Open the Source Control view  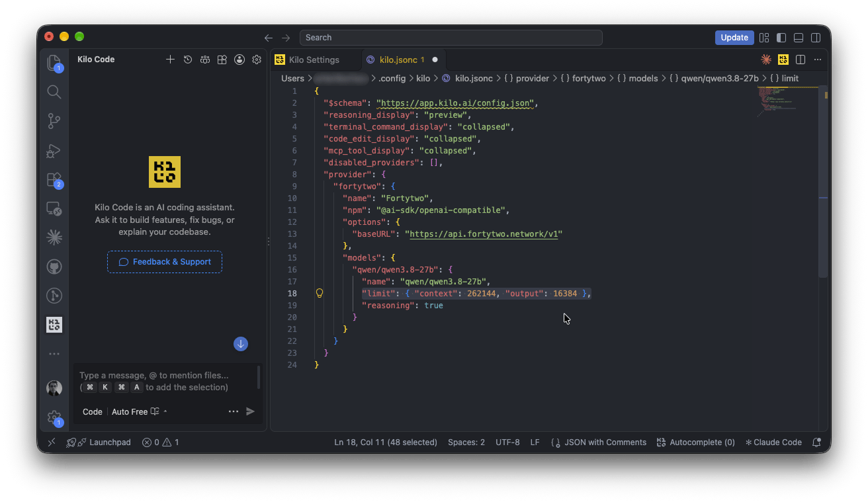click(54, 121)
